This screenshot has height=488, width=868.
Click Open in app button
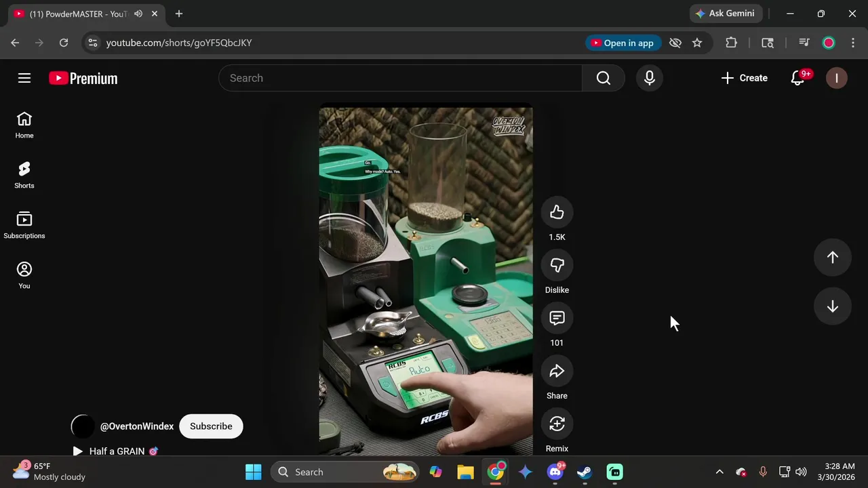(x=623, y=43)
